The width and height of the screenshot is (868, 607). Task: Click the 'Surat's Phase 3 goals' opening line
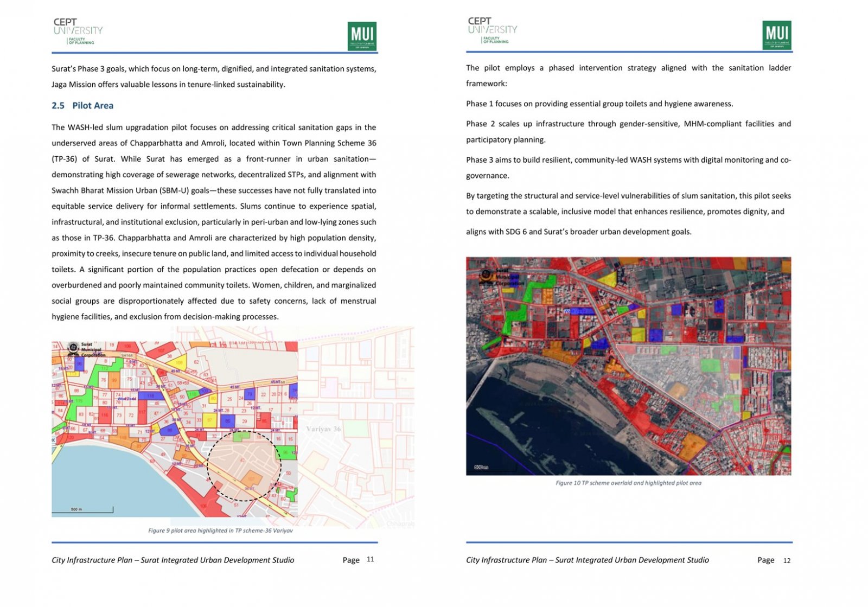tap(214, 69)
